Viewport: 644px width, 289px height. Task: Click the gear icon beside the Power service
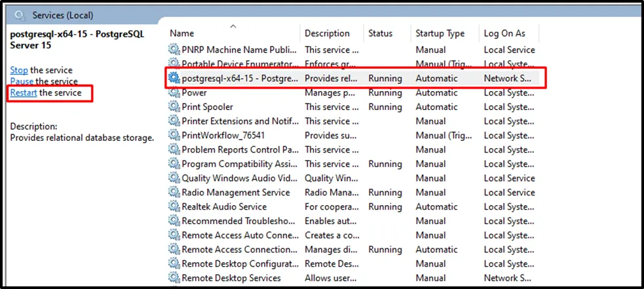[174, 92]
